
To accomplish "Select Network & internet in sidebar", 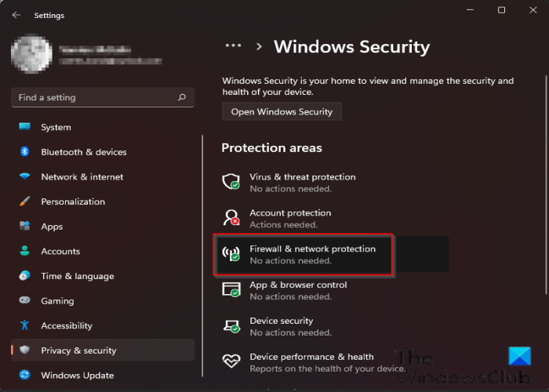I will 82,177.
